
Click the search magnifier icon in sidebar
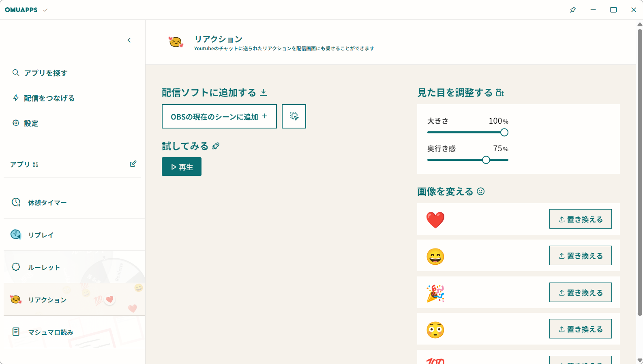[x=16, y=73]
